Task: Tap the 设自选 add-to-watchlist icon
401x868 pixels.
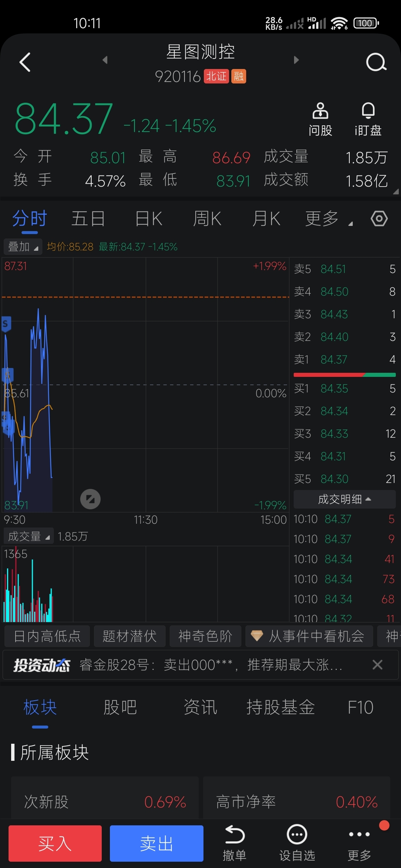Action: click(x=297, y=843)
